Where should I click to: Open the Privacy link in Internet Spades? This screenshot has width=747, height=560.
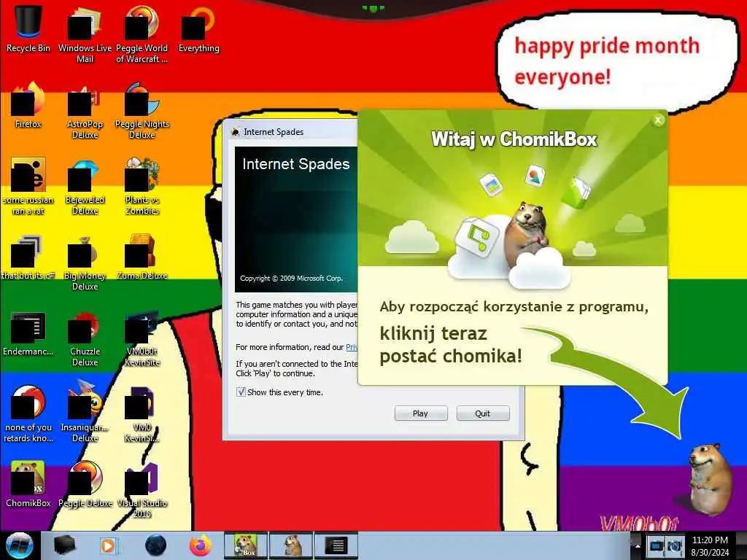tap(352, 347)
